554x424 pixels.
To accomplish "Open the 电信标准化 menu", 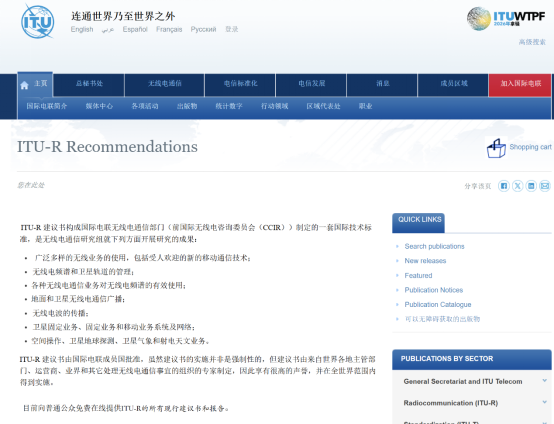I will 240,84.
